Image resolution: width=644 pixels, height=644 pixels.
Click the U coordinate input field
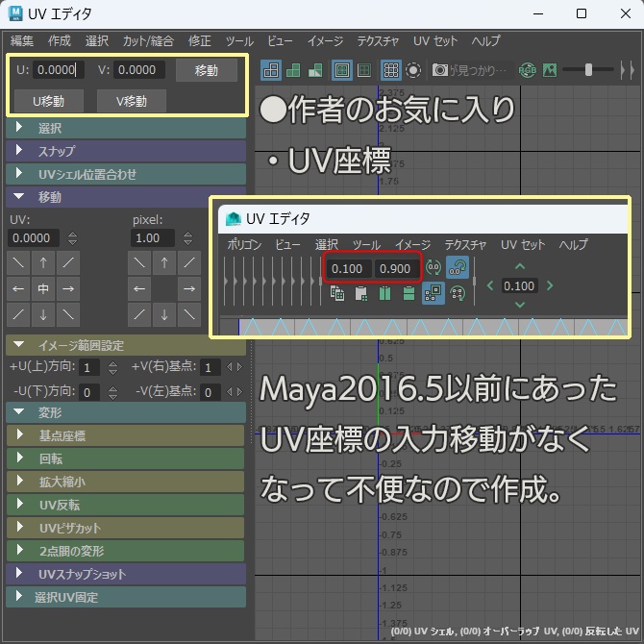pos(58,70)
